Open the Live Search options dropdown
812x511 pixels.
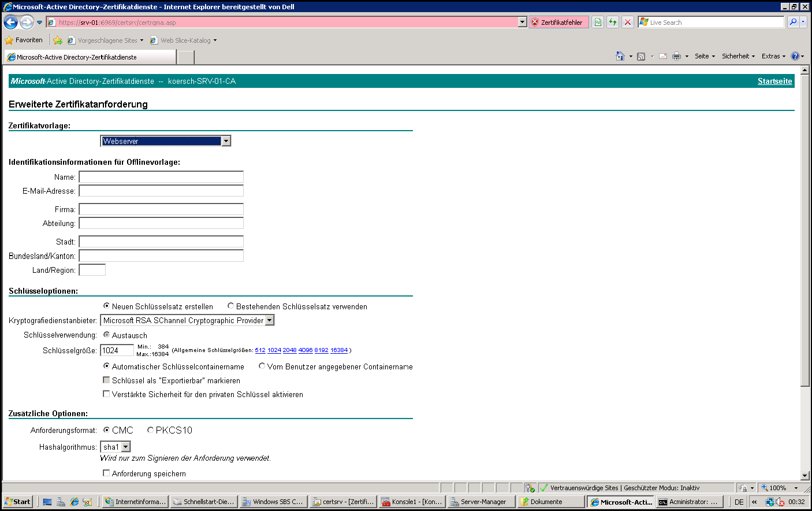(803, 22)
